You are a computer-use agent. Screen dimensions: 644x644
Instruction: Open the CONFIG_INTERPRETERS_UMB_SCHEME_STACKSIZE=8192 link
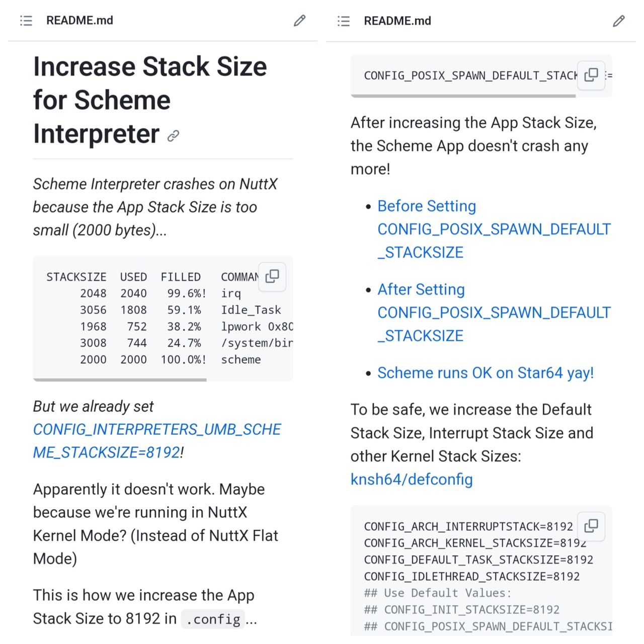click(156, 441)
